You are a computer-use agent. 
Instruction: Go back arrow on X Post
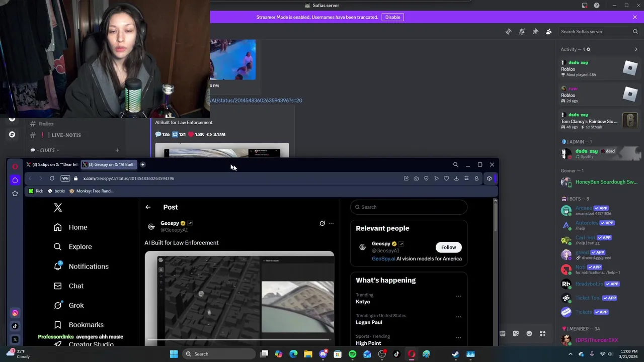(x=148, y=207)
